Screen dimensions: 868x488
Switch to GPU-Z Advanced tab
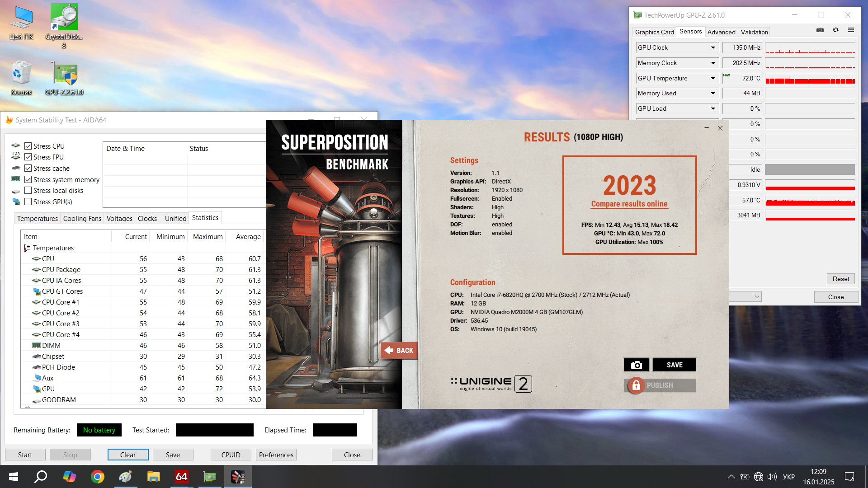(x=721, y=32)
